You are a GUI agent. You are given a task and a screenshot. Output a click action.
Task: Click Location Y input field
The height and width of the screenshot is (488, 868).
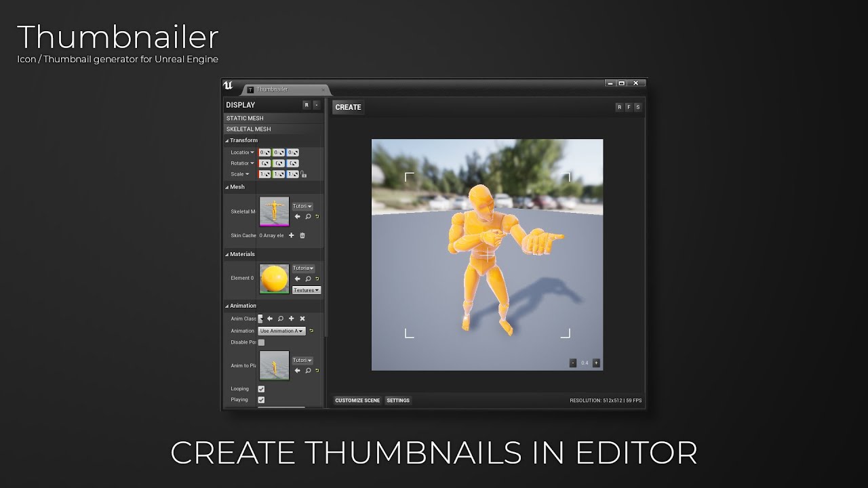point(278,152)
